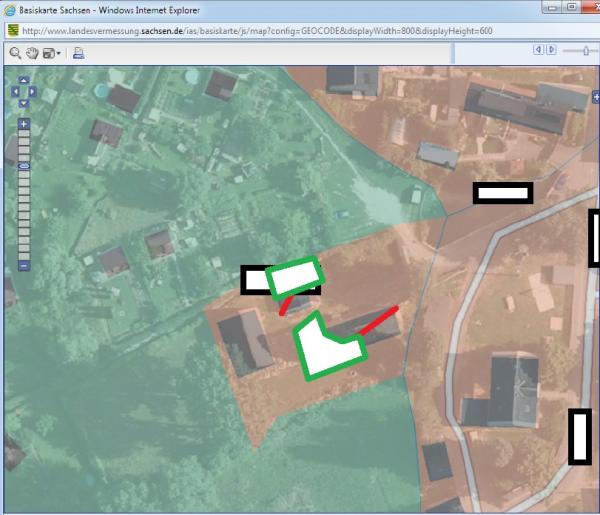This screenshot has height=515, width=600.
Task: Pan the map up with the arrow
Action: click(x=24, y=80)
